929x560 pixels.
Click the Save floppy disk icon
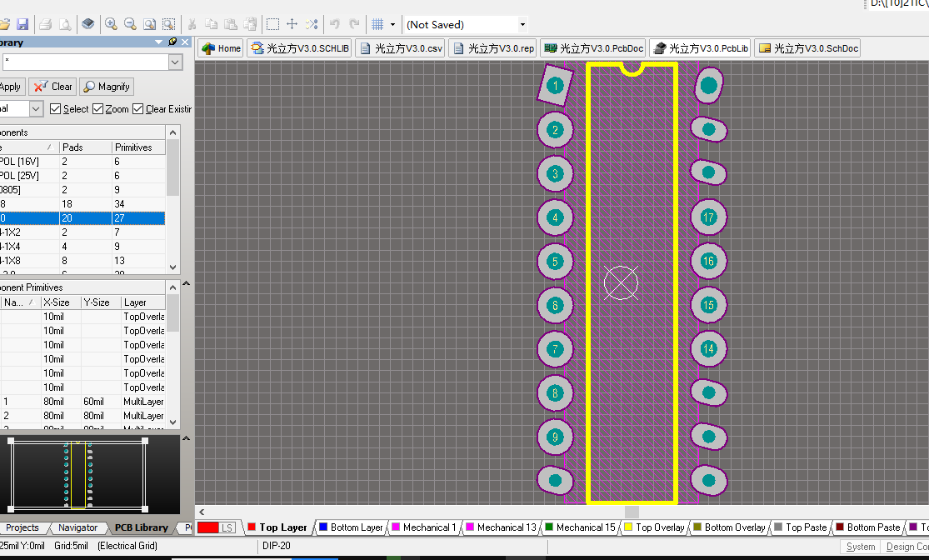click(22, 24)
